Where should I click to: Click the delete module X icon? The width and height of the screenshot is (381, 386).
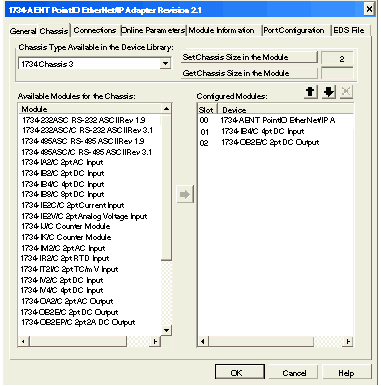(x=346, y=92)
